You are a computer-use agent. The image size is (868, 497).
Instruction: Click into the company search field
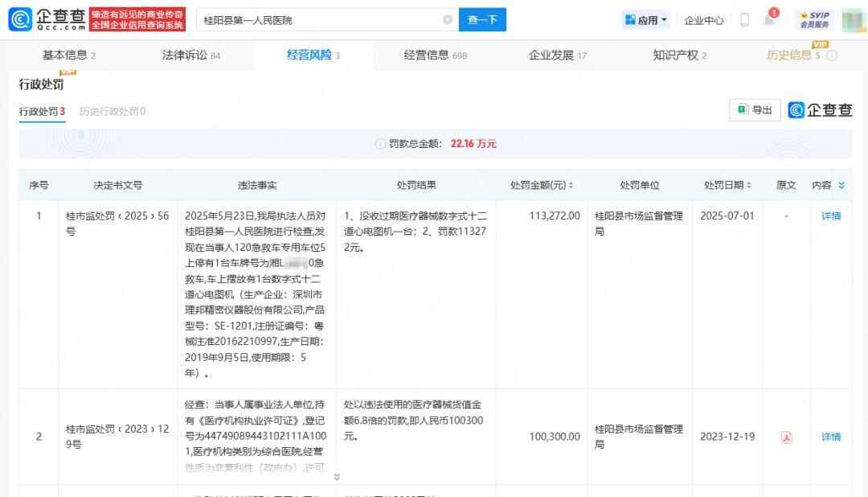click(x=317, y=20)
